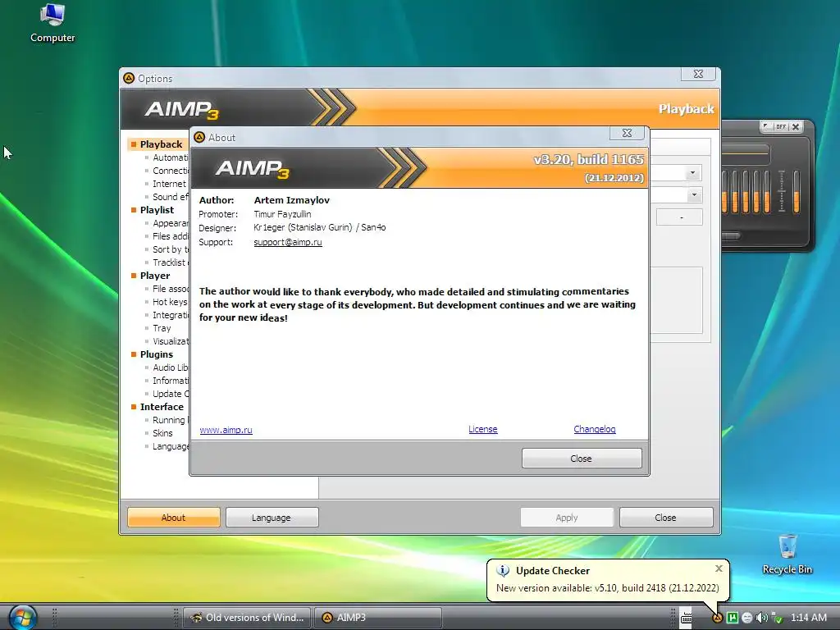Click the support@aimp.ru email link

[x=288, y=242]
